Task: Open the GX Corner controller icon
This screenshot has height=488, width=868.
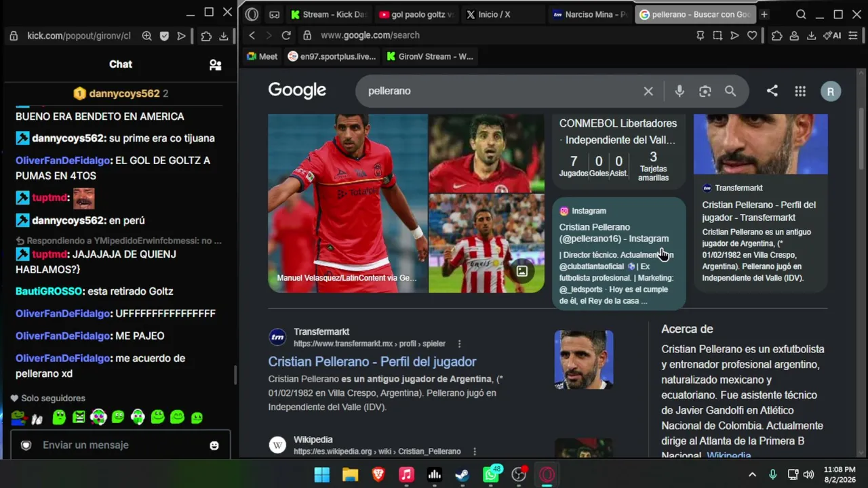Action: (x=274, y=14)
